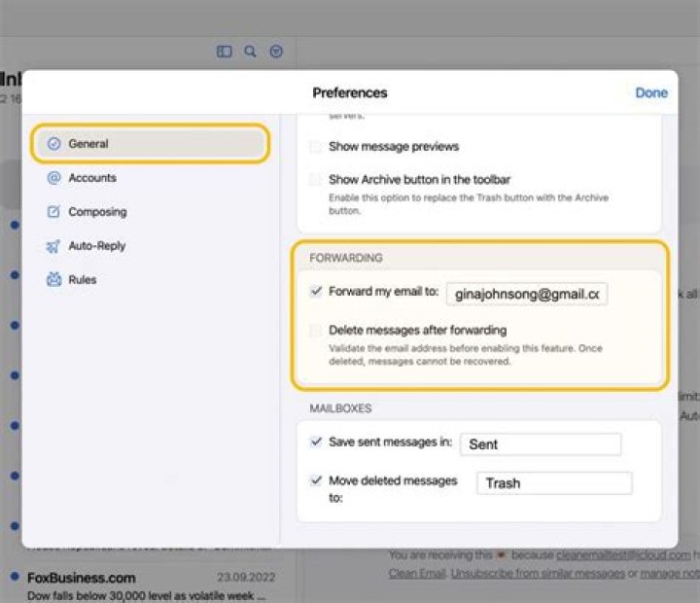Click the forwarding email address field
Screen dimensions: 700x603
[527, 294]
